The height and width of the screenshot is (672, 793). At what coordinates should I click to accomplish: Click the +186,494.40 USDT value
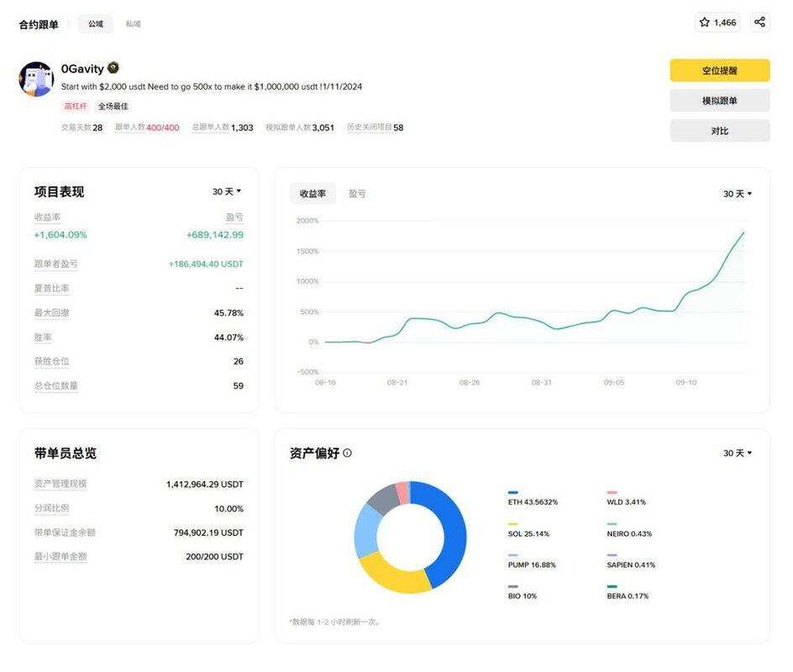pyautogui.click(x=206, y=264)
